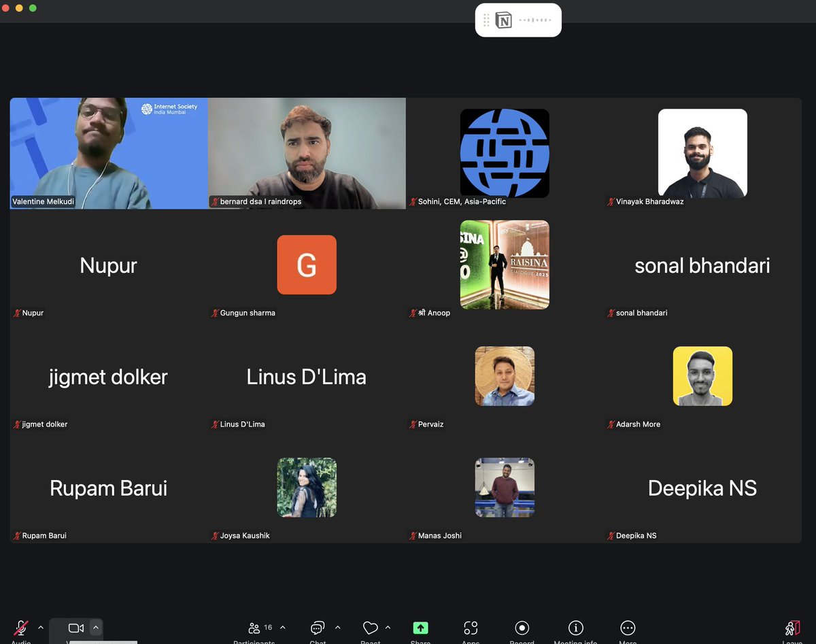
Task: Click muted mic icon beside sonal bhandari label
Action: coord(611,313)
